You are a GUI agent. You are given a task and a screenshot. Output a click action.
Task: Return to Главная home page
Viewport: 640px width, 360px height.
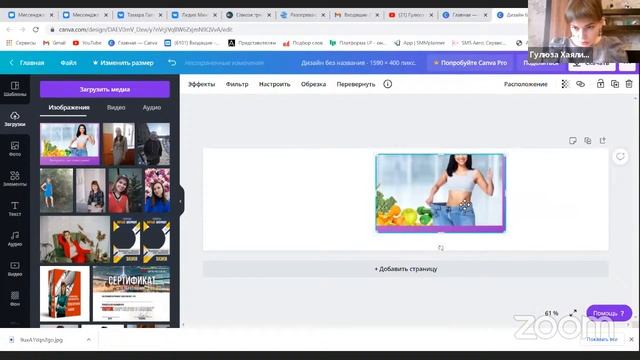pyautogui.click(x=27, y=63)
